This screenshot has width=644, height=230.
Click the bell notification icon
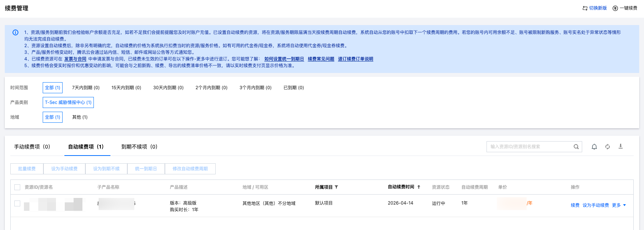[594, 147]
